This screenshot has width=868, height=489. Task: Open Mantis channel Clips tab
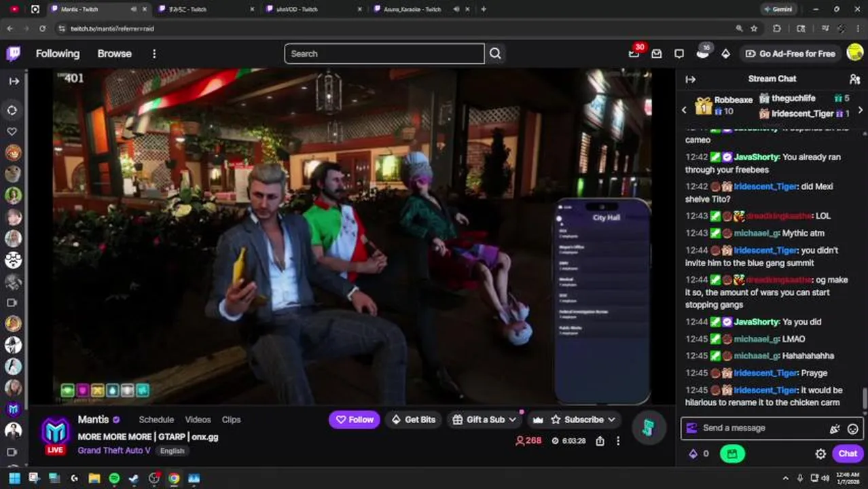click(x=231, y=420)
